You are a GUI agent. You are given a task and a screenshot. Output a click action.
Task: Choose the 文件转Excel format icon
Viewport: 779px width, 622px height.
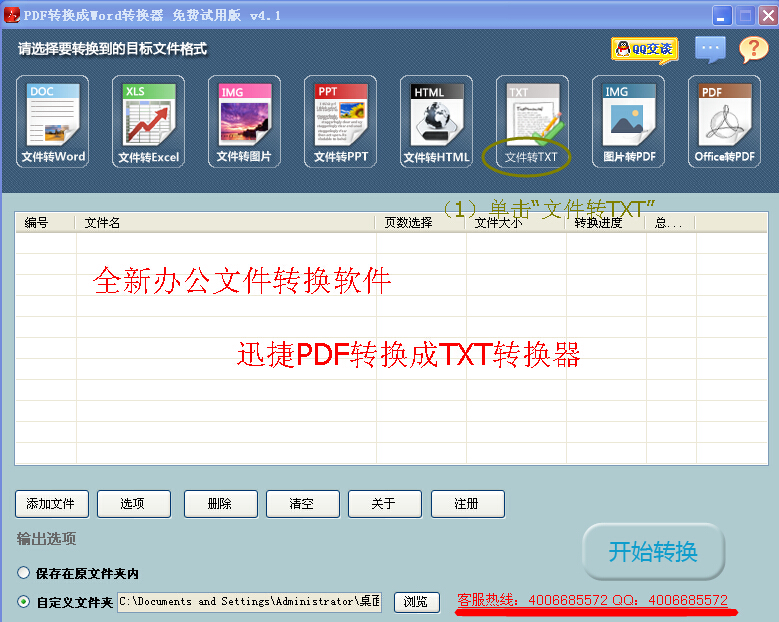point(149,121)
